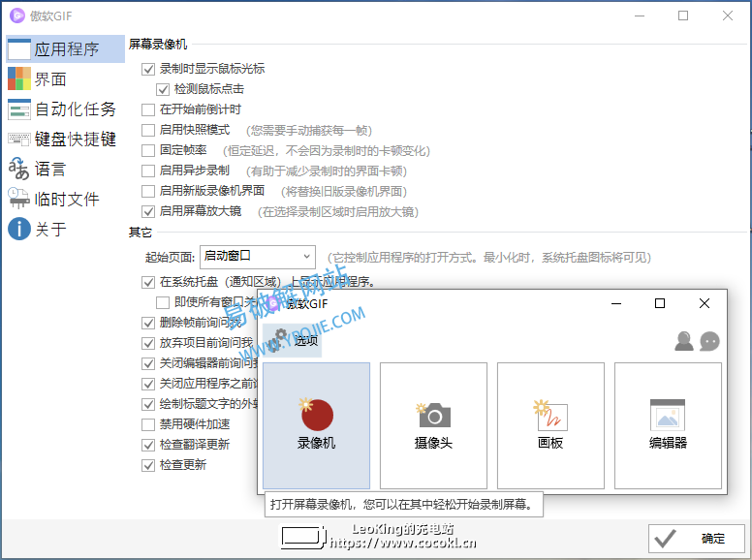Enable 在开始前倒计时 checkbox

coord(148,109)
